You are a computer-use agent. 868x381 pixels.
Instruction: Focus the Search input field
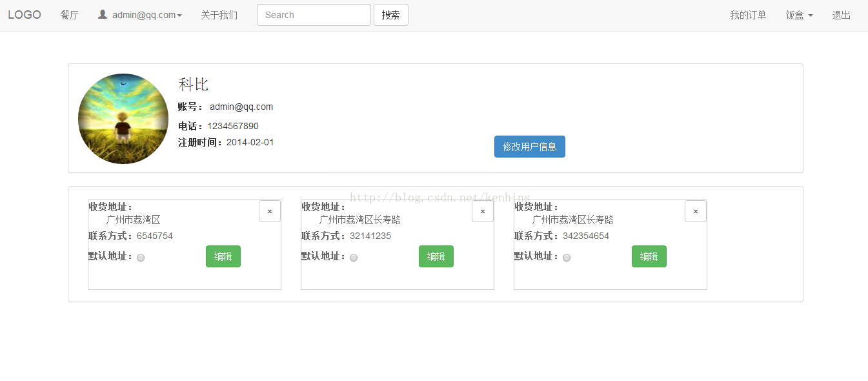[314, 15]
